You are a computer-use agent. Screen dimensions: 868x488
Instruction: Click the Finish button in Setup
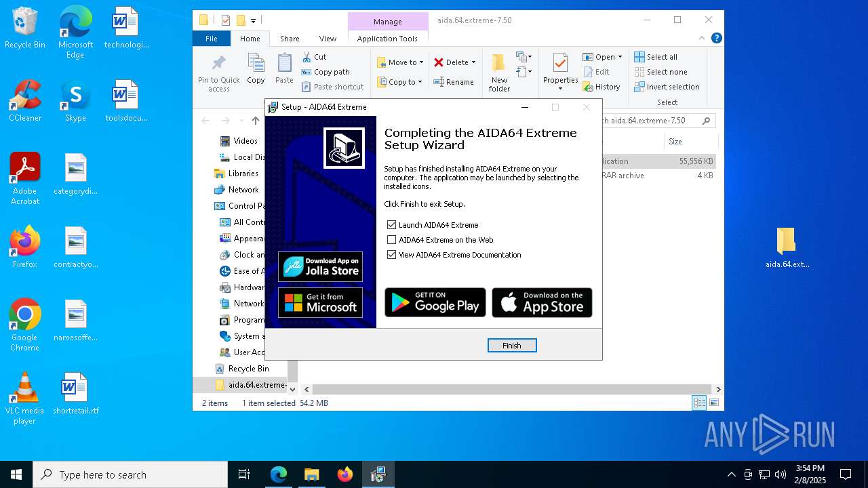[x=512, y=346]
